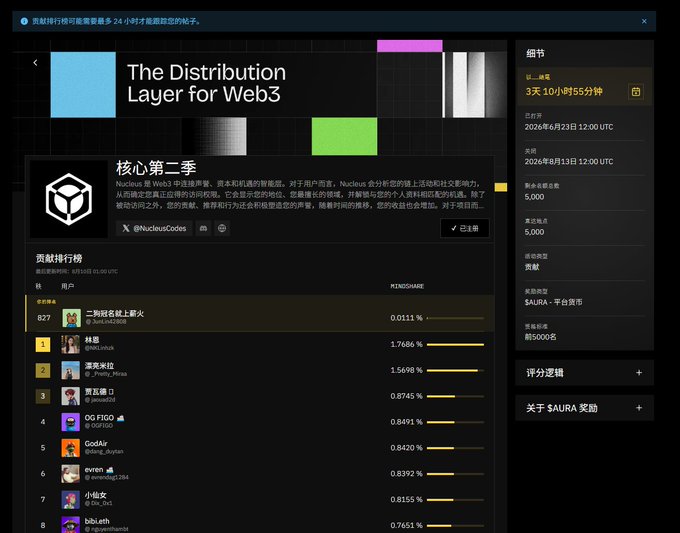Click the 用户 column header
The height and width of the screenshot is (533, 680).
67,286
